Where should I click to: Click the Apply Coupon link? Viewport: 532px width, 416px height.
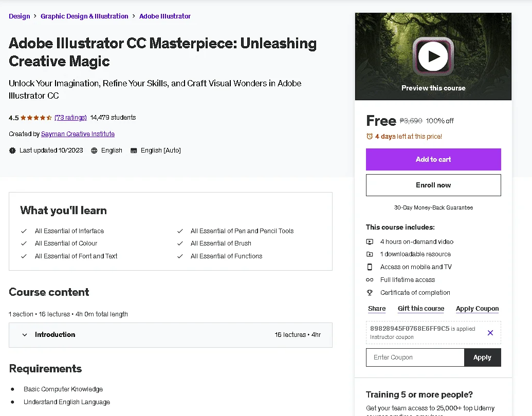click(x=477, y=309)
